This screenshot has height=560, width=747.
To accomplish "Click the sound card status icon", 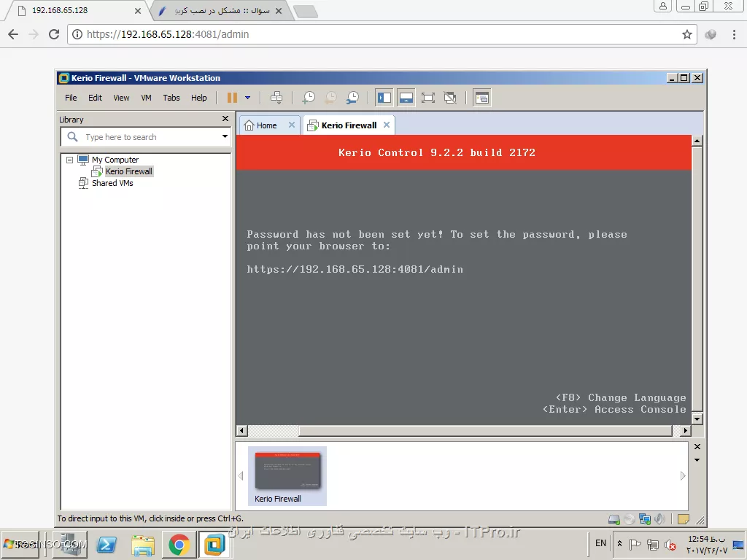I will coord(659,519).
